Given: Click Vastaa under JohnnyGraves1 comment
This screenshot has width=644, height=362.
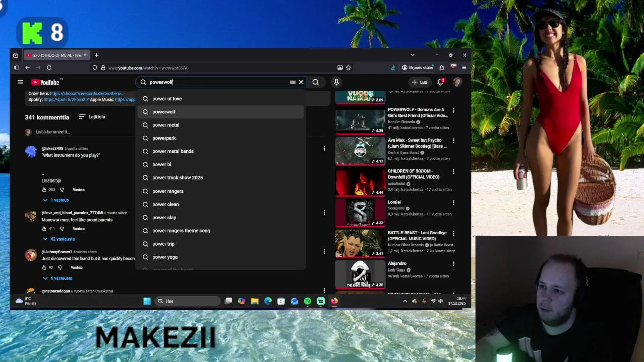Looking at the screenshot, I should [x=76, y=267].
